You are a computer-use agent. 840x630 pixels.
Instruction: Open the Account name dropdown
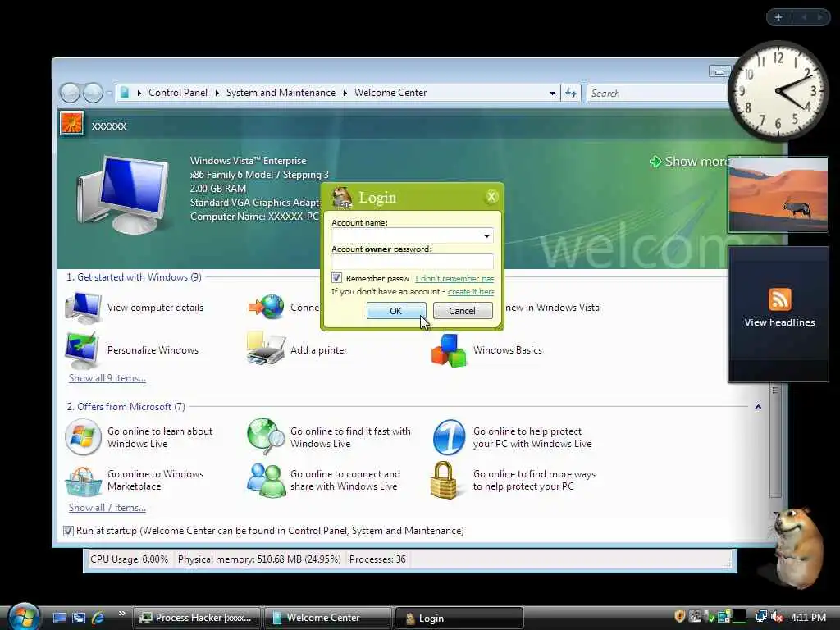click(x=486, y=235)
